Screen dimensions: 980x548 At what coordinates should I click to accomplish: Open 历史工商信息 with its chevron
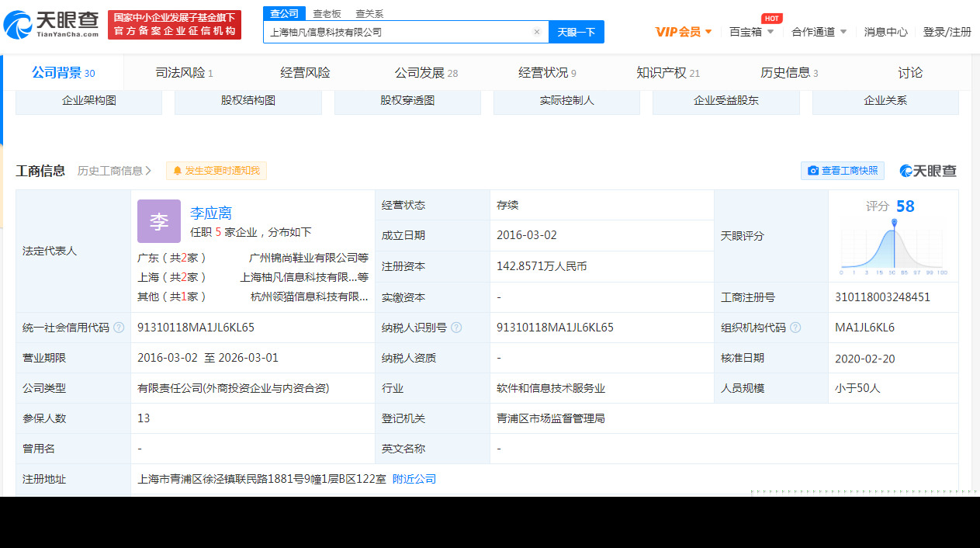coord(114,171)
